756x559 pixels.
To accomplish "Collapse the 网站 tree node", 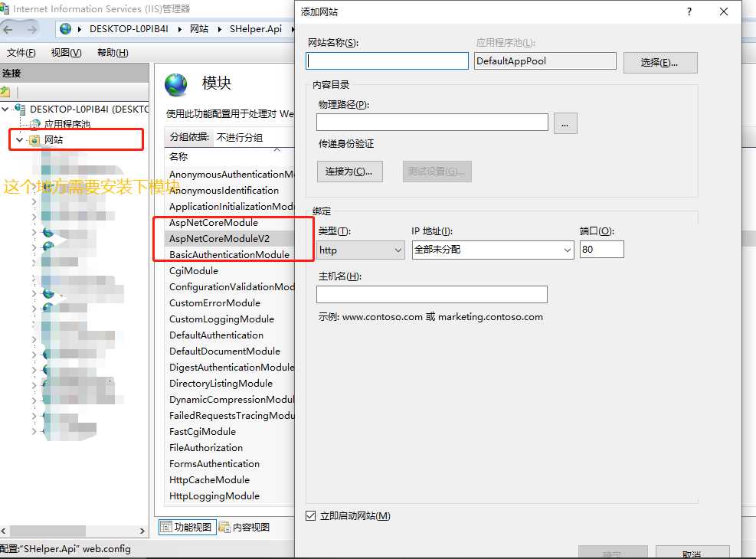I will [x=20, y=139].
